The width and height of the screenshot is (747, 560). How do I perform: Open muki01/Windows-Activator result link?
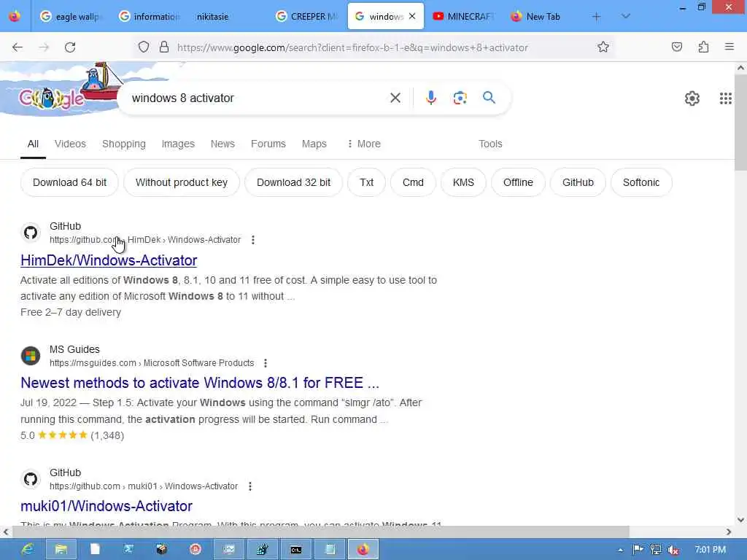(x=107, y=506)
